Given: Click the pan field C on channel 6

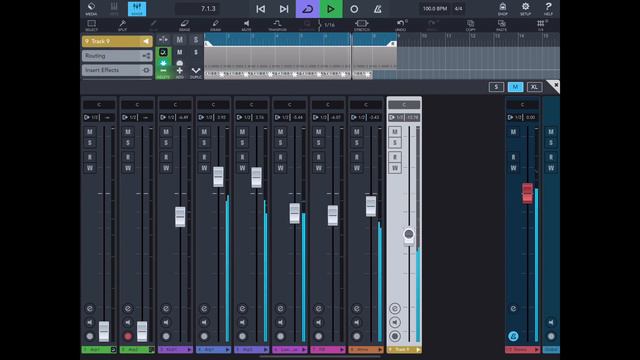Looking at the screenshot, I should [x=289, y=105].
